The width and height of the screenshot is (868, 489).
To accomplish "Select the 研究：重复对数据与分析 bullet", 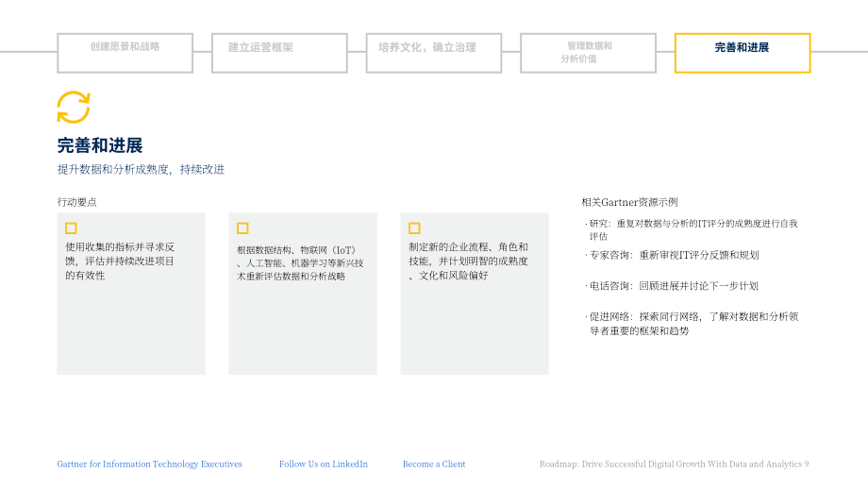I will (692, 229).
